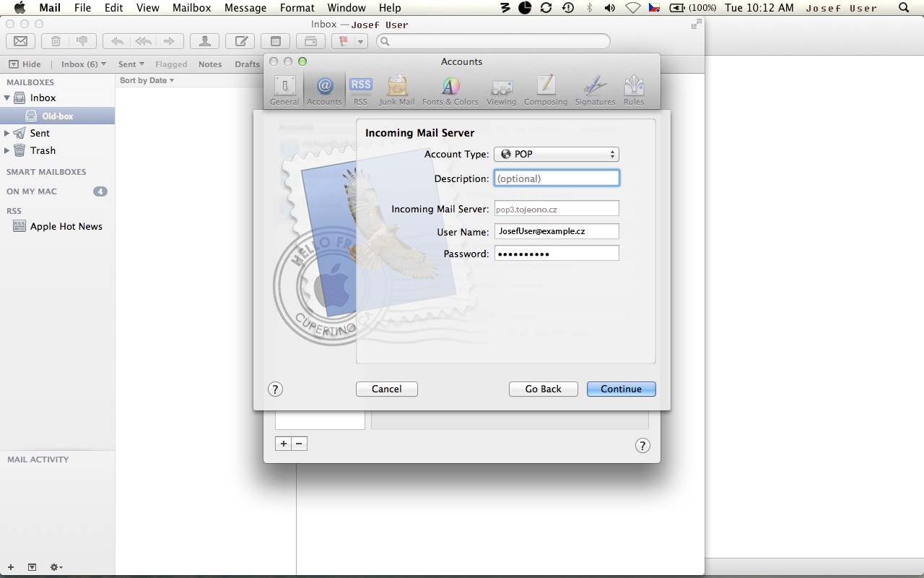The height and width of the screenshot is (578, 924).
Task: Open the Sort by Date dropdown
Action: (x=147, y=80)
